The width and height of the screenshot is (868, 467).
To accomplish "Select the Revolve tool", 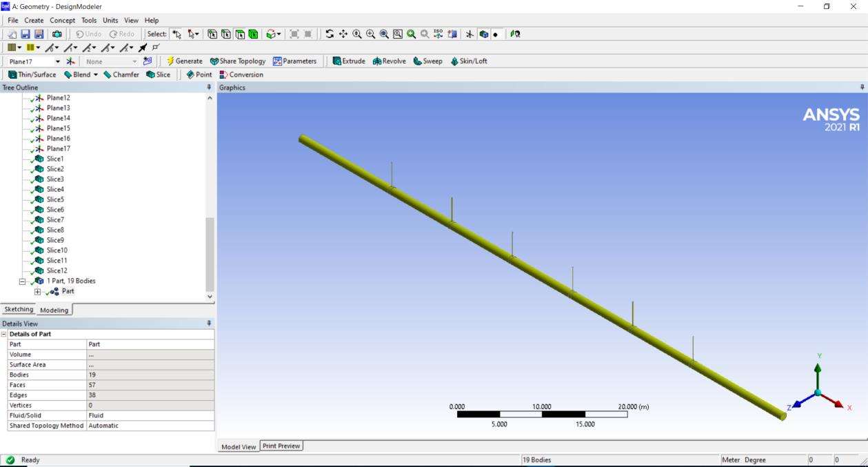I will [389, 61].
